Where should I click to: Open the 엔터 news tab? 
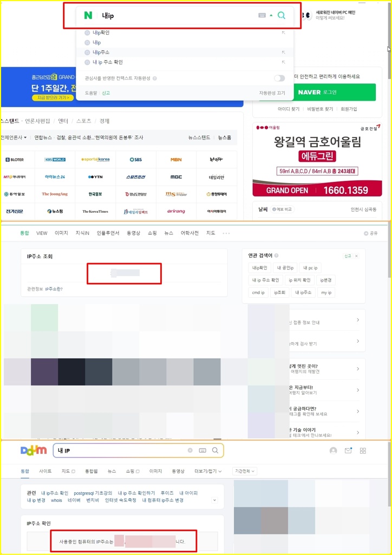tap(63, 121)
